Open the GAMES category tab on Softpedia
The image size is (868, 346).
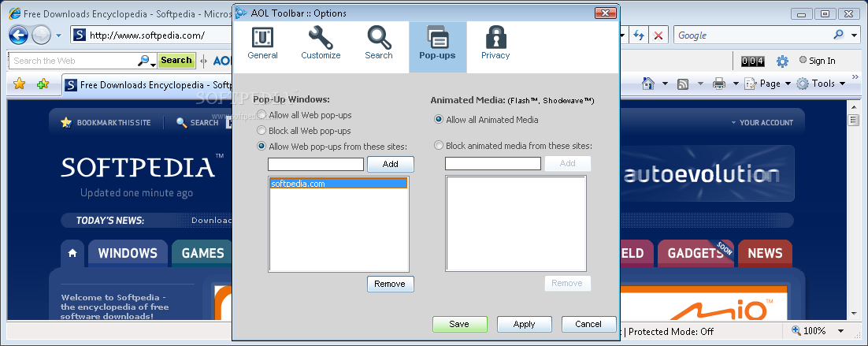pos(202,254)
